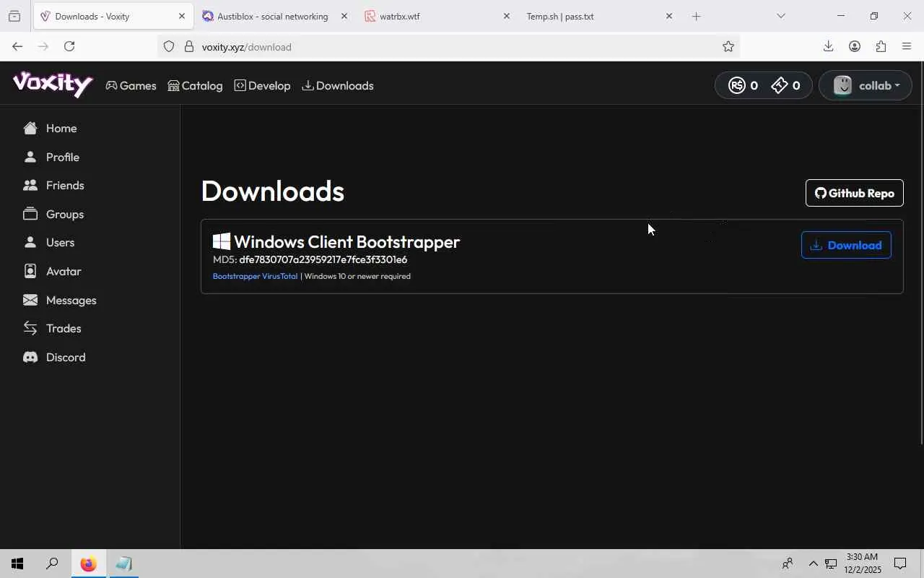The height and width of the screenshot is (578, 924).
Task: Open Downloads in the top navigation
Action: coord(337,85)
